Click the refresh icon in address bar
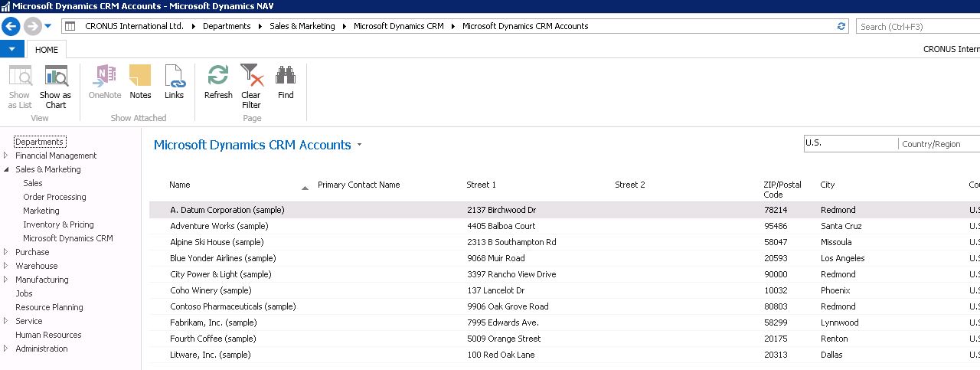Image resolution: width=980 pixels, height=370 pixels. [x=842, y=26]
